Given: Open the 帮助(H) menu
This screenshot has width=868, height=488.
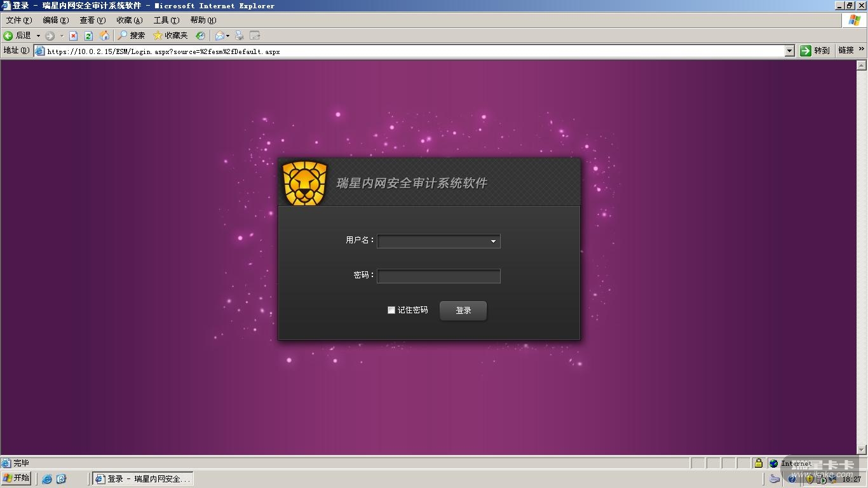Looking at the screenshot, I should pyautogui.click(x=203, y=20).
